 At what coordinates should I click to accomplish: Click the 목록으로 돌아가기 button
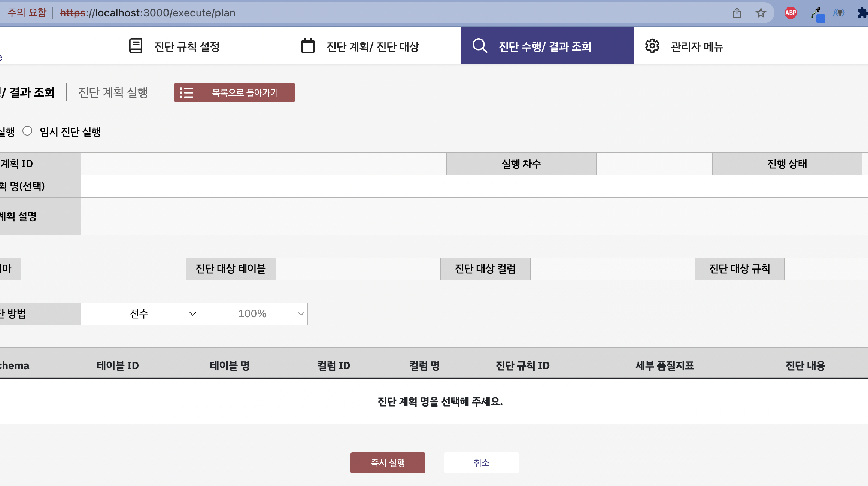pyautogui.click(x=234, y=93)
